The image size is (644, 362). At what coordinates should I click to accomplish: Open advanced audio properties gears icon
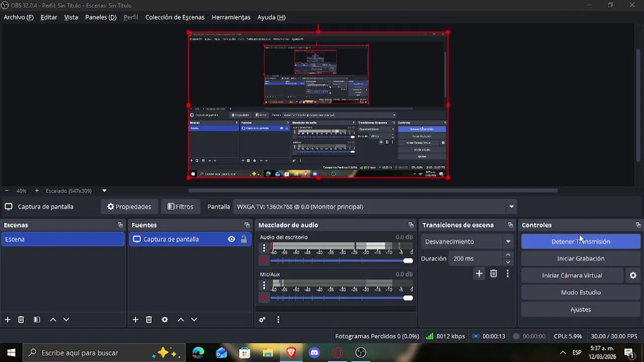click(262, 320)
